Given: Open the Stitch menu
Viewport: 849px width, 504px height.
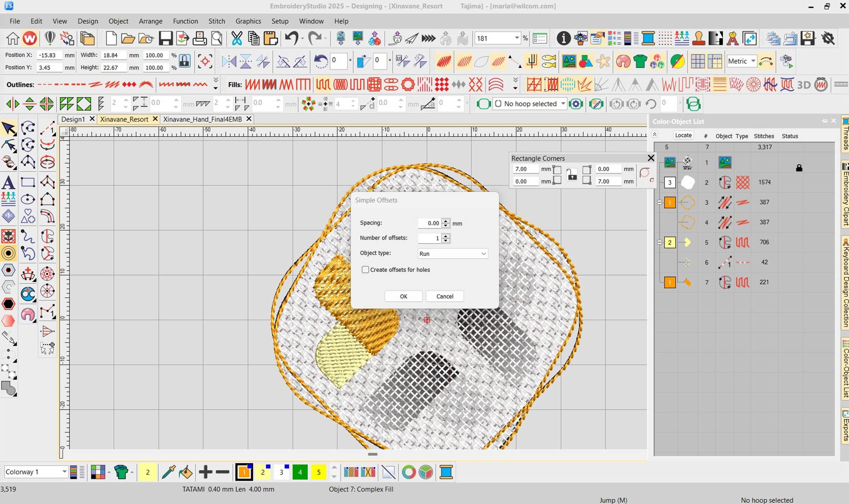Looking at the screenshot, I should tap(216, 21).
